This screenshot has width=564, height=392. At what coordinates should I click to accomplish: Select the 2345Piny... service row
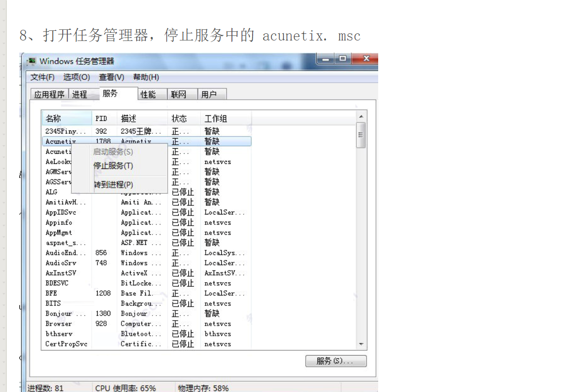coord(147,131)
